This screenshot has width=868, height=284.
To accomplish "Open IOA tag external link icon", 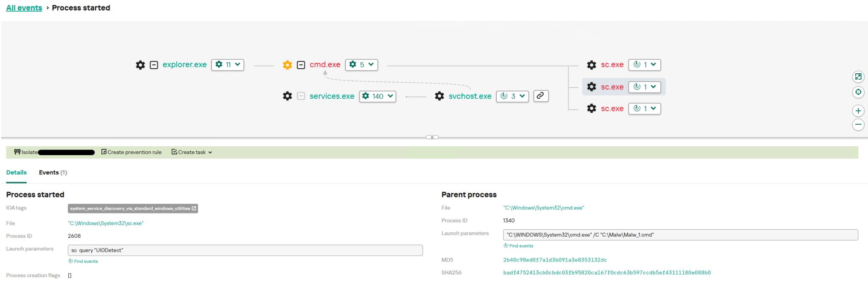I will coord(194,208).
